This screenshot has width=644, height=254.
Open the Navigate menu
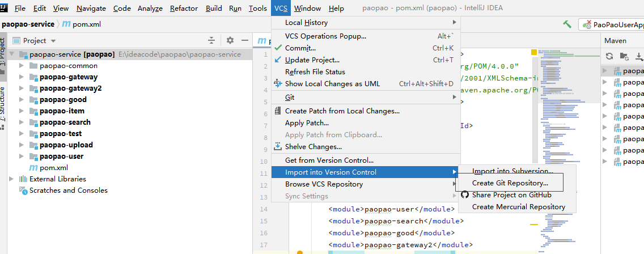(91, 8)
